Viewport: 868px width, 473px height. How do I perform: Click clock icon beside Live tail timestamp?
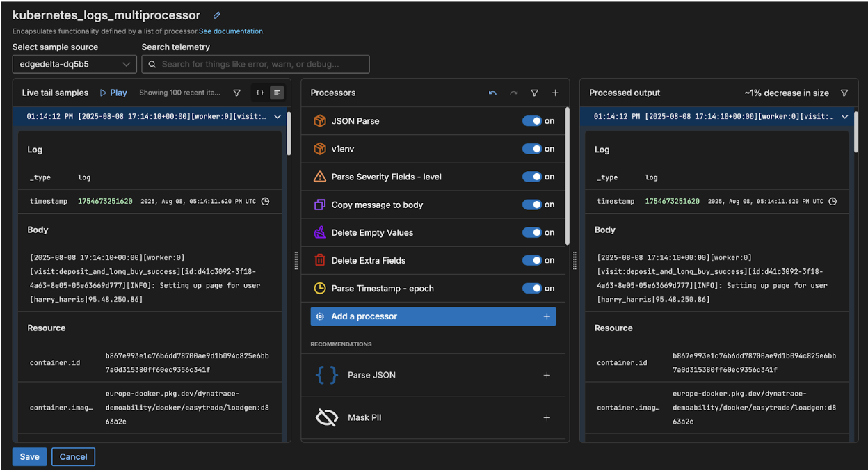pos(265,201)
